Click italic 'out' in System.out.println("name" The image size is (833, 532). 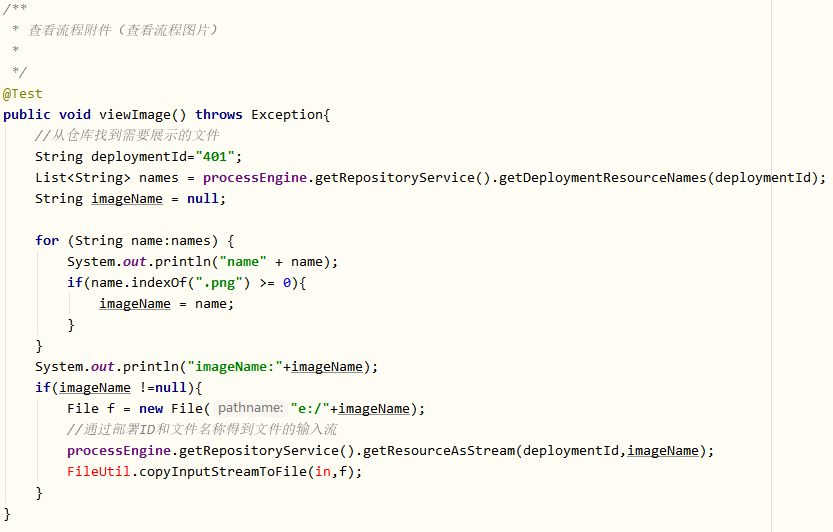click(135, 262)
